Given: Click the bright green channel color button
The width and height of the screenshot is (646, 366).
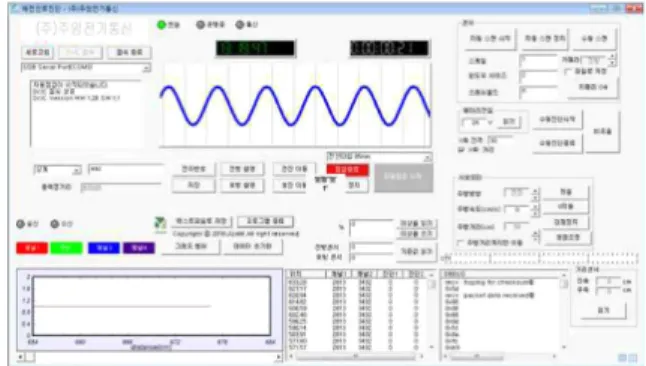Looking at the screenshot, I should [x=66, y=248].
